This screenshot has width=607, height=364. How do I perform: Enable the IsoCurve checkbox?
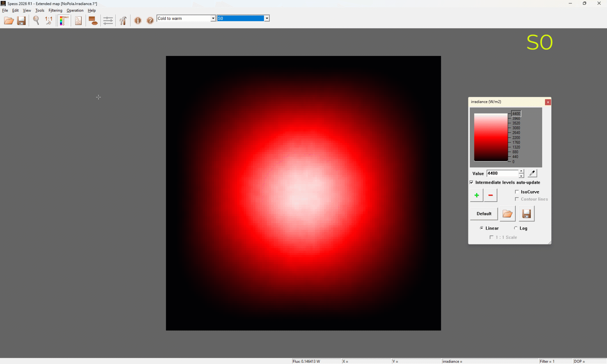[x=517, y=192]
